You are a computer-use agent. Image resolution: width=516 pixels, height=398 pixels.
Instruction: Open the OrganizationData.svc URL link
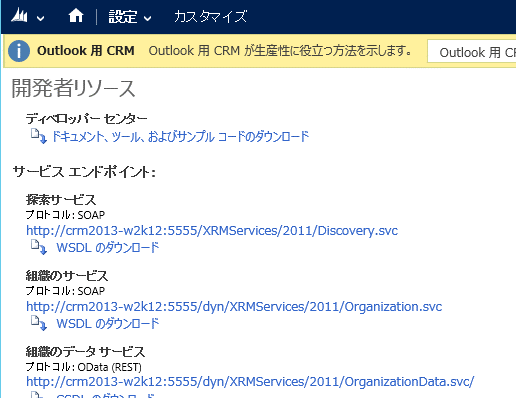(x=250, y=382)
